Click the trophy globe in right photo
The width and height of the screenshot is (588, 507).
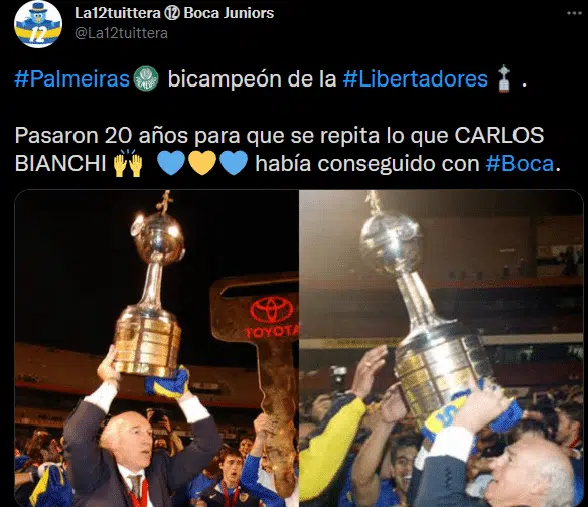(392, 240)
